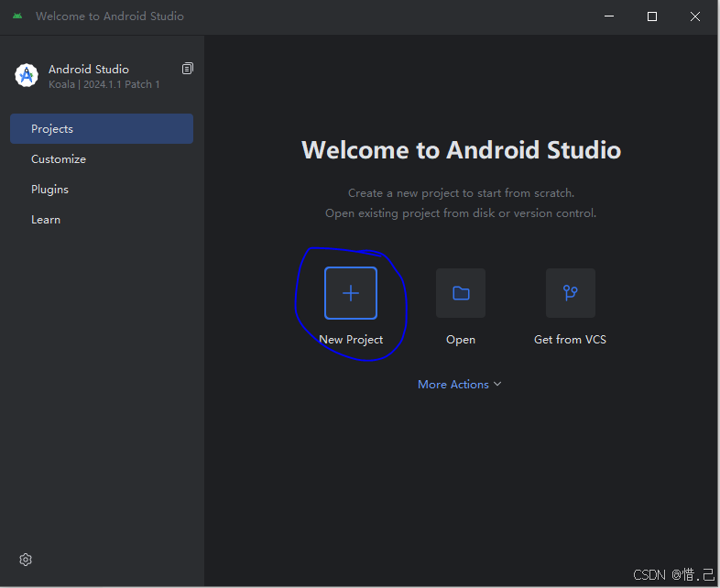Click the copy version info icon

pos(188,69)
